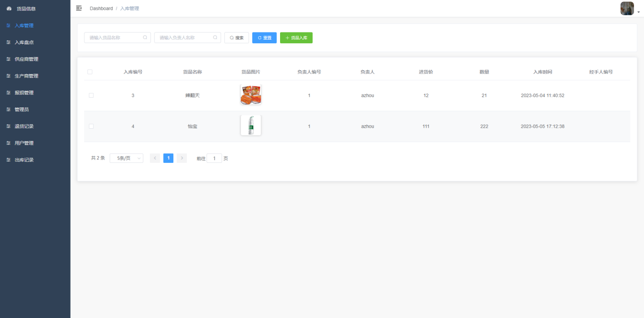Click the next page chevron
Viewport: 644px width, 318px height.
pyautogui.click(x=181, y=158)
